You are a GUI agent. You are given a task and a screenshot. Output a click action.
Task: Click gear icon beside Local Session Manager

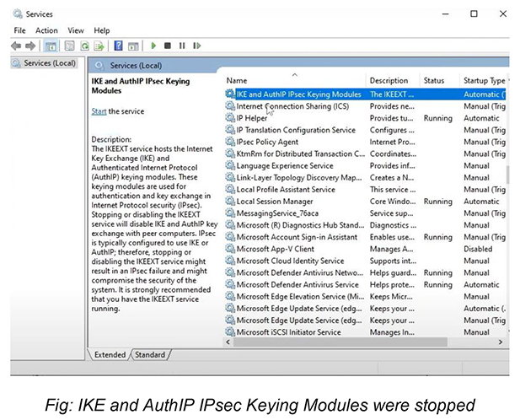[x=230, y=201]
